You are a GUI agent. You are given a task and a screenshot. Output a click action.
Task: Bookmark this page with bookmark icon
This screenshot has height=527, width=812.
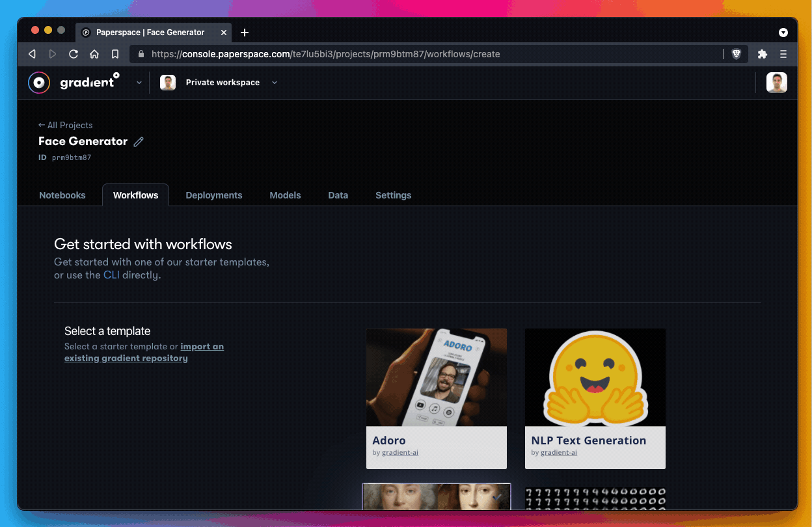(115, 54)
